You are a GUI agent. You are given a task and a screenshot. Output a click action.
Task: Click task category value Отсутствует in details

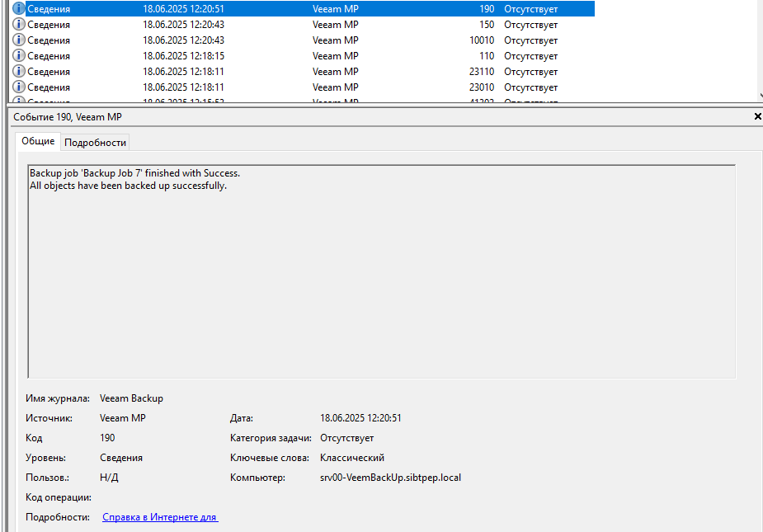[347, 438]
